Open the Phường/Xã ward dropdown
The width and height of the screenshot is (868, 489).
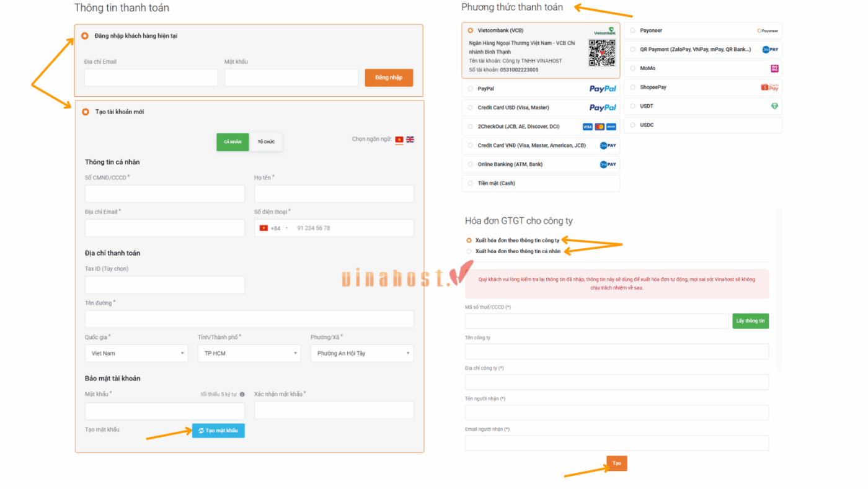coord(362,353)
